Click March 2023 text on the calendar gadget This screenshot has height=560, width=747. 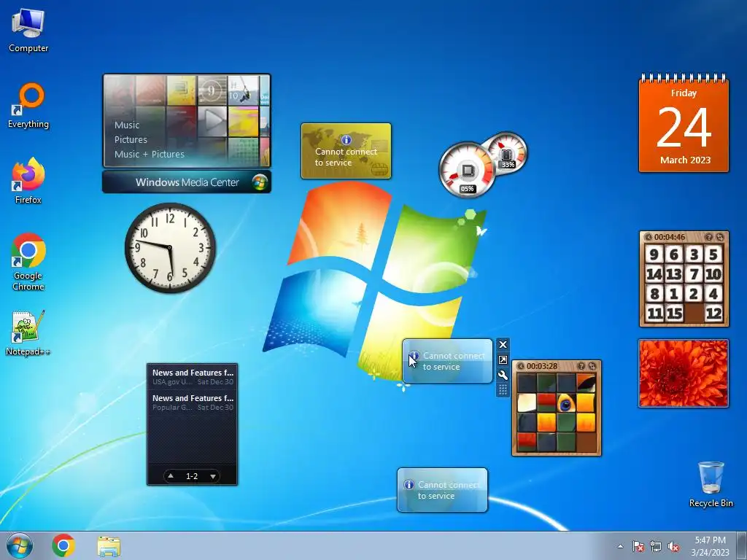(685, 160)
